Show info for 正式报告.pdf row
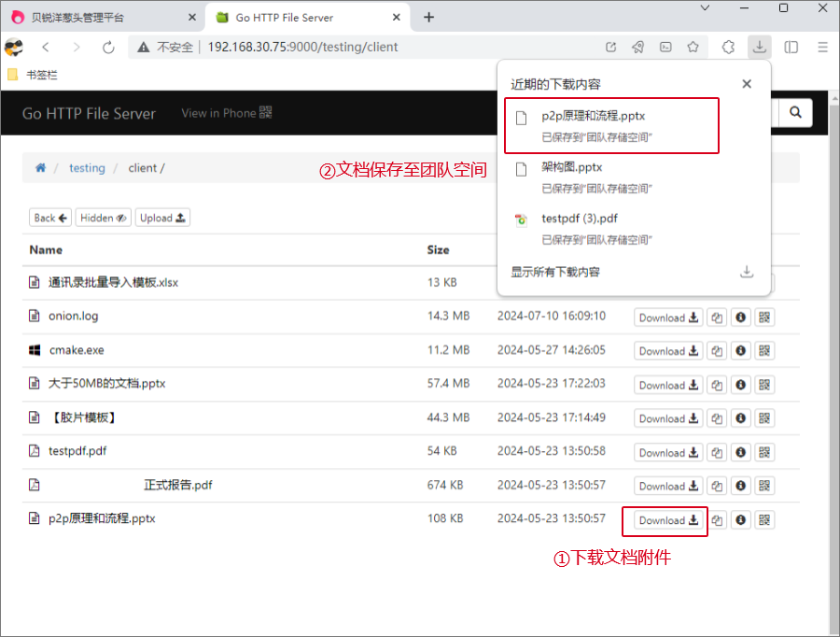Image resolution: width=840 pixels, height=637 pixels. coord(740,486)
